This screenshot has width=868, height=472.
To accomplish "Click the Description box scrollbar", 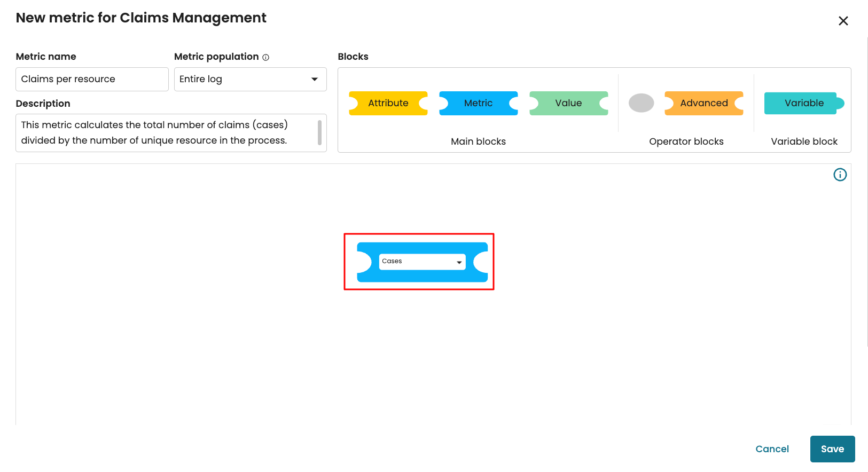I will [319, 132].
